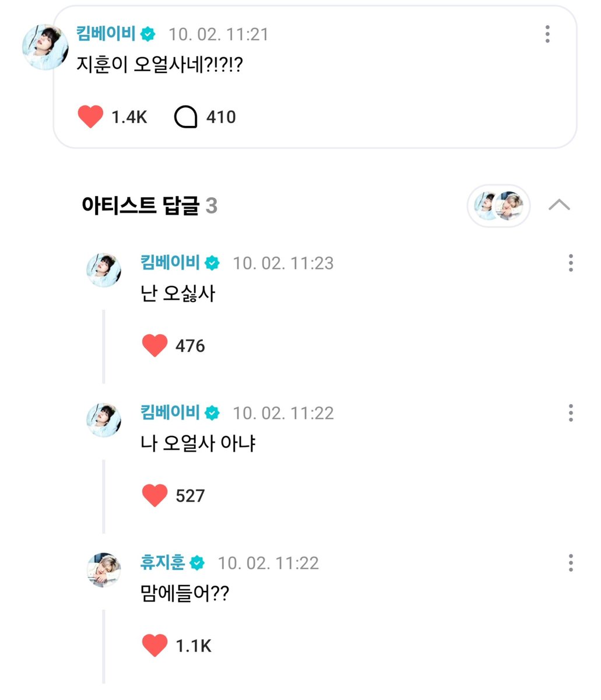
Task: Open the reply text 맘에들어??
Action: (185, 594)
